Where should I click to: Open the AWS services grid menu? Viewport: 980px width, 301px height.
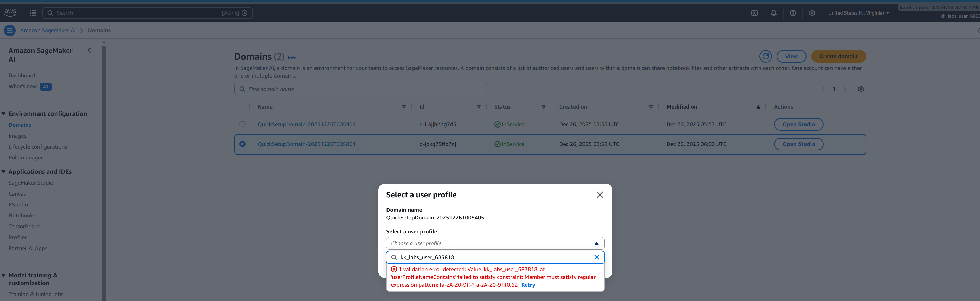tap(33, 13)
